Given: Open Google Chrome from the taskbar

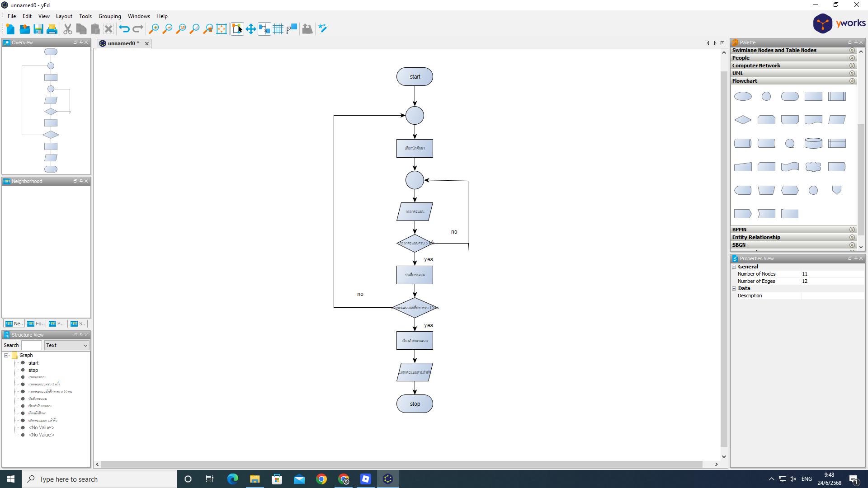Looking at the screenshot, I should [x=321, y=479].
